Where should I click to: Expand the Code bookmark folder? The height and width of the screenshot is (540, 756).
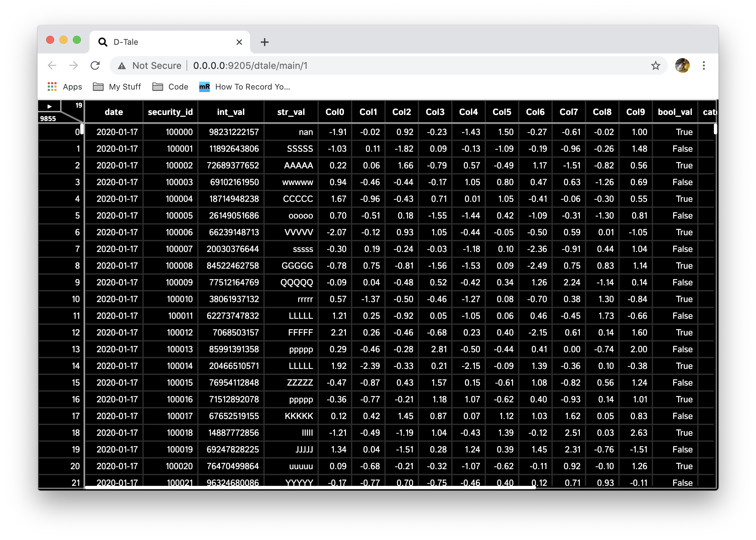(x=170, y=87)
